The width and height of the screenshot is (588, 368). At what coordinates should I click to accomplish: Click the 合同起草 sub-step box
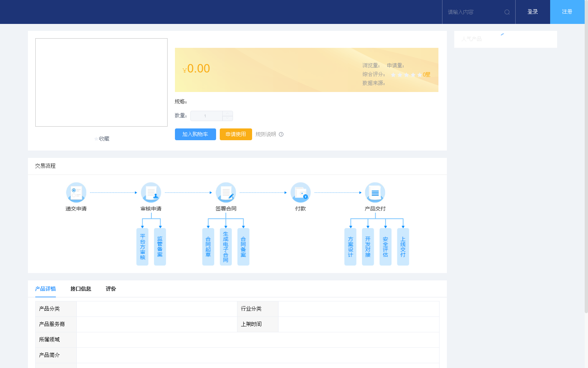point(208,247)
